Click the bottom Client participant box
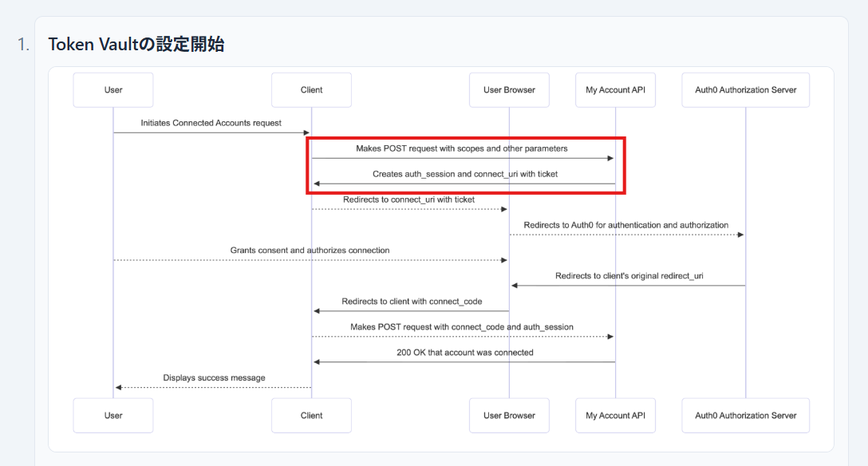Screen dimensions: 868x466 (x=311, y=416)
